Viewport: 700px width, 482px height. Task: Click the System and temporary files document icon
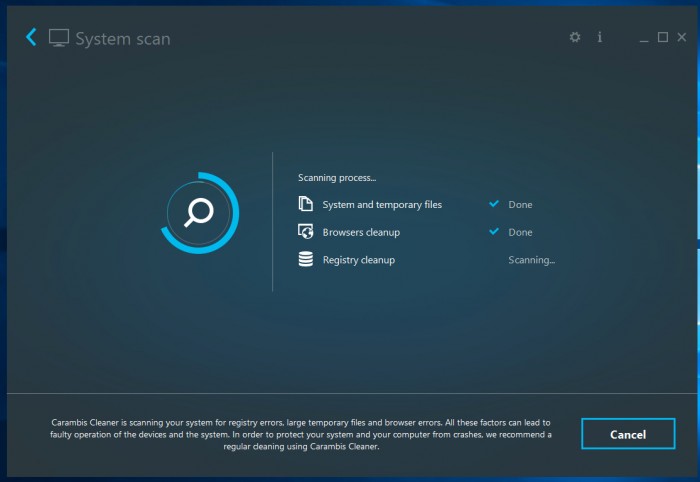pyautogui.click(x=306, y=204)
